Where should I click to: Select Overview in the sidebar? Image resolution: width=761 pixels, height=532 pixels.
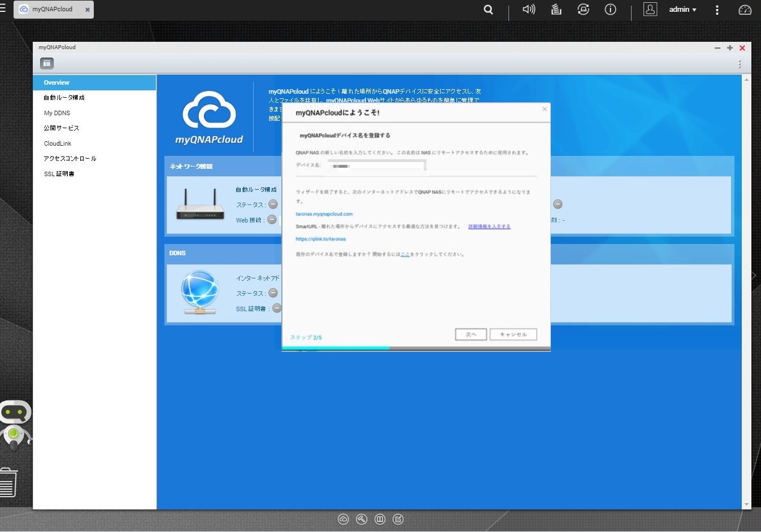[x=94, y=82]
